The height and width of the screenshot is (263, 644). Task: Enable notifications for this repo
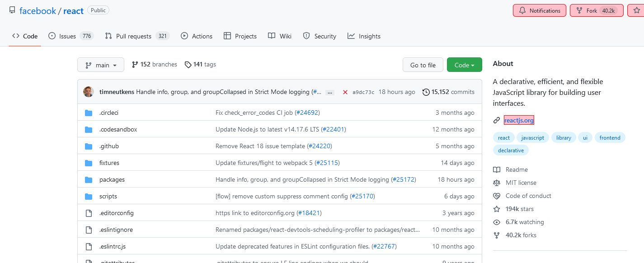539,10
